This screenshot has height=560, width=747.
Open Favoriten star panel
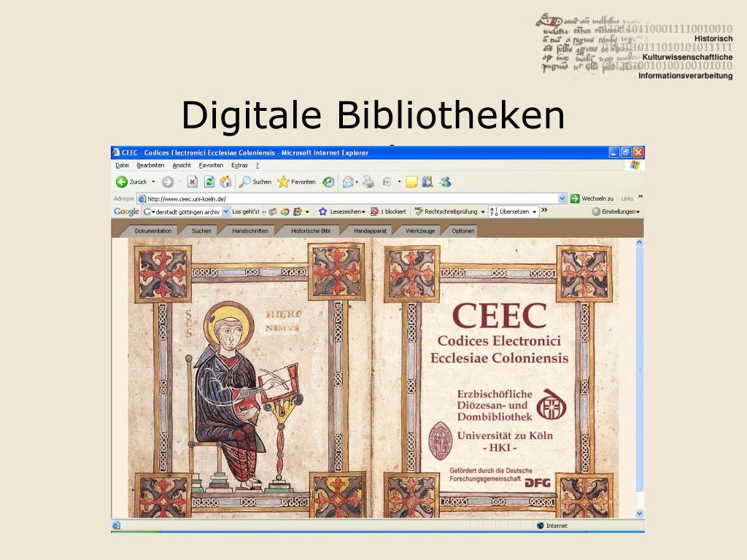[297, 182]
